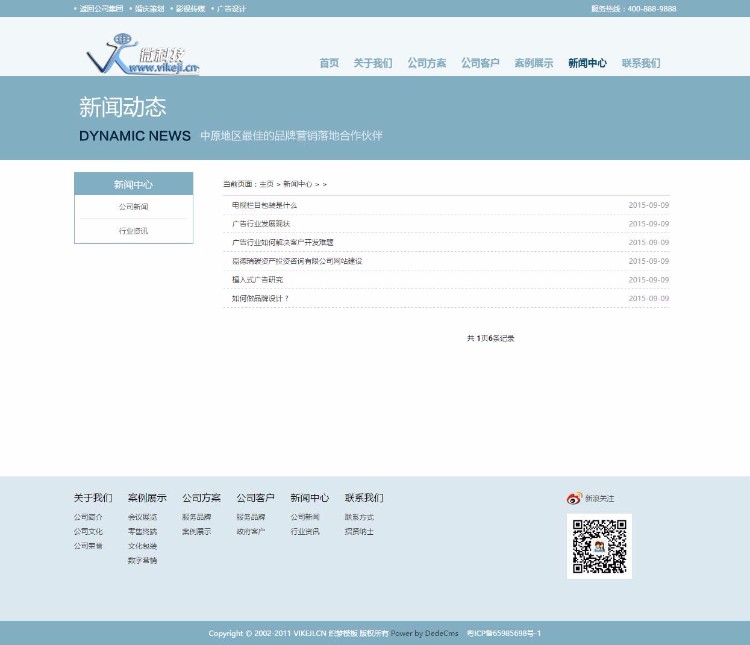The width and height of the screenshot is (750, 645).
Task: Click the织梦模板 link in copyright bar
Action: (x=342, y=634)
